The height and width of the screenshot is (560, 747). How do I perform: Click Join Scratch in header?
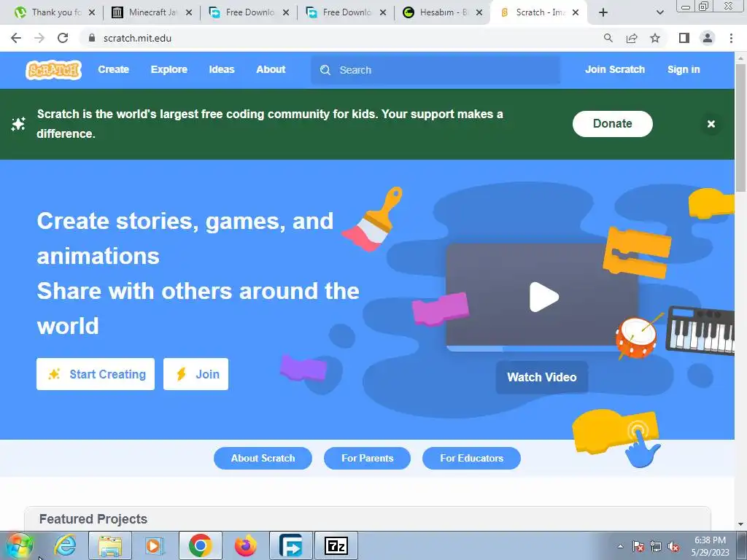[614, 69]
